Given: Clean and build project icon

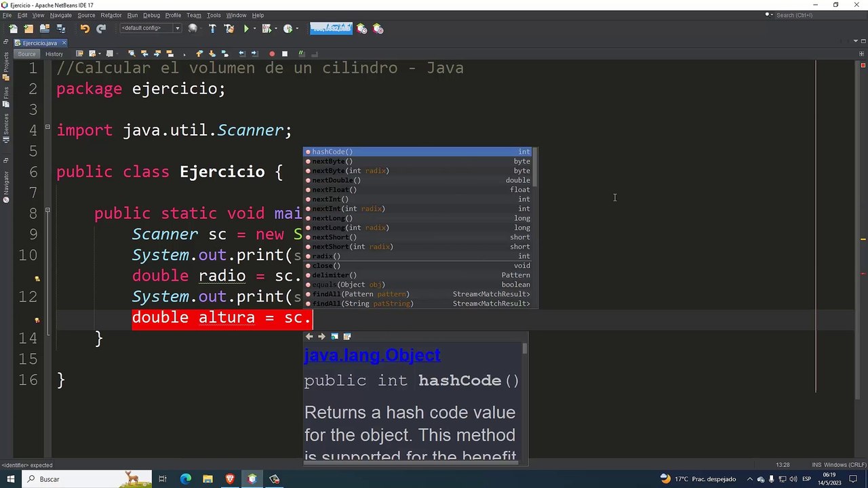Looking at the screenshot, I should pyautogui.click(x=229, y=28).
